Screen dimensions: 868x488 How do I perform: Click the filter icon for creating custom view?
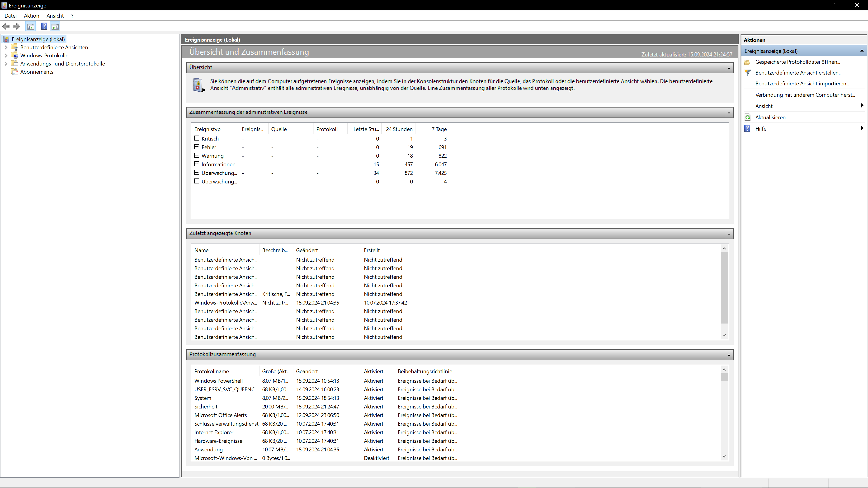747,72
